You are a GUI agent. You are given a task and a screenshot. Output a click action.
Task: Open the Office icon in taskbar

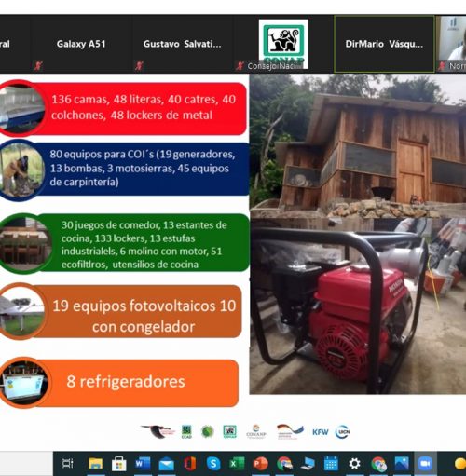click(190, 464)
